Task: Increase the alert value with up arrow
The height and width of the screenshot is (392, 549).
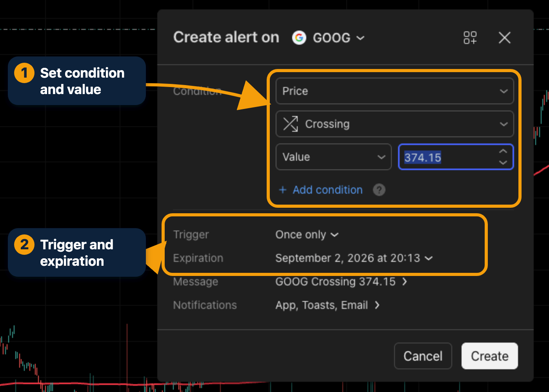Action: (503, 151)
